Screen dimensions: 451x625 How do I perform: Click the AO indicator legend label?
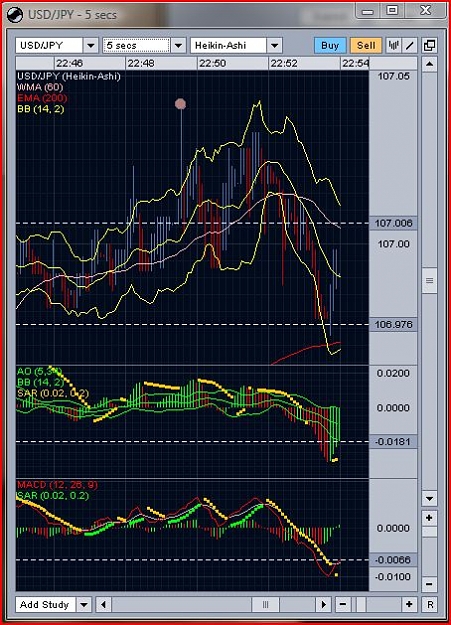(x=39, y=371)
